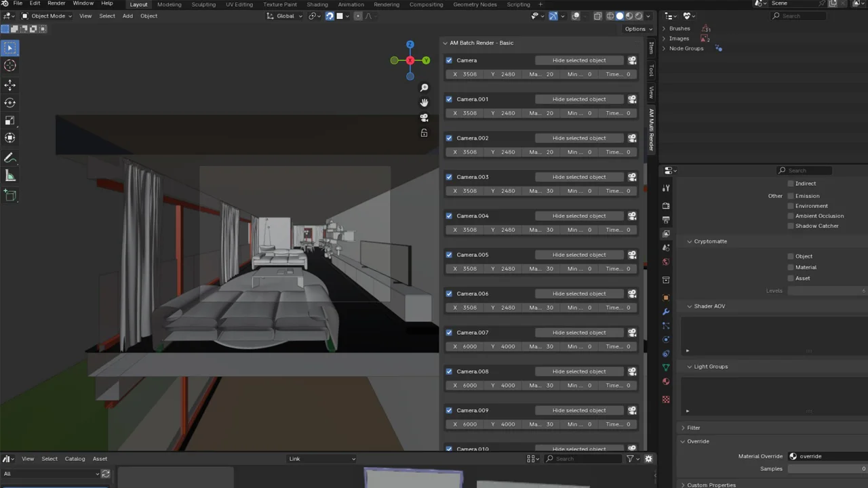Open the Annotate tool

(10, 157)
